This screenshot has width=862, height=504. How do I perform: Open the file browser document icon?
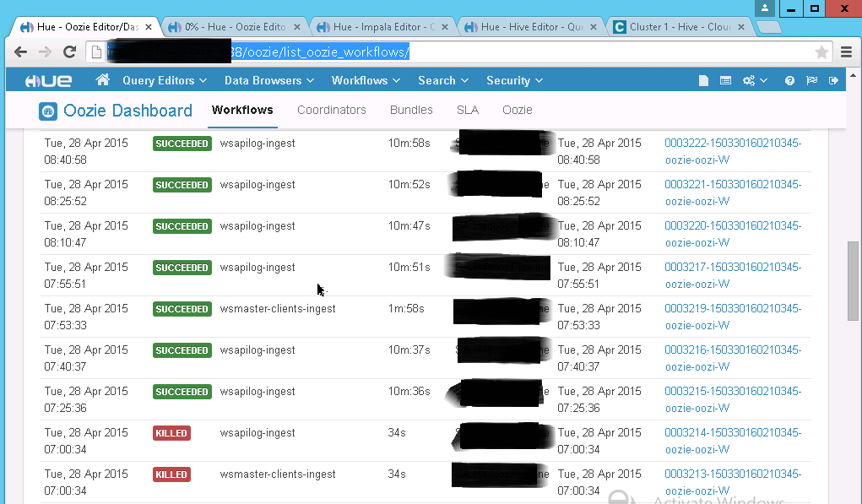pos(703,81)
